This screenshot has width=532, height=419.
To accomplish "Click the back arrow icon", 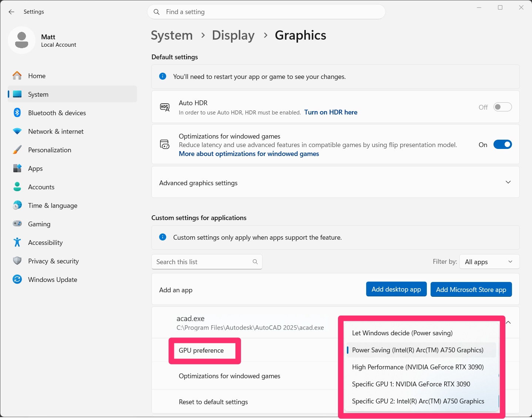I will pyautogui.click(x=11, y=12).
